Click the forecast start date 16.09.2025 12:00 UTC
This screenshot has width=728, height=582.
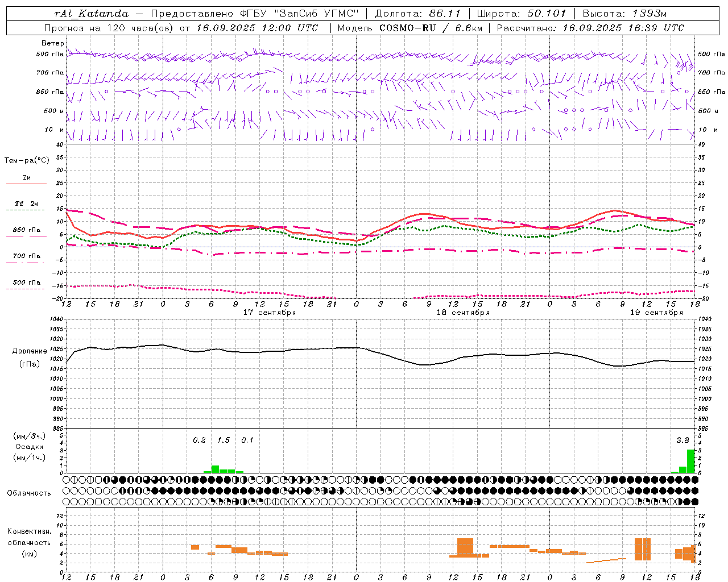coord(257,28)
